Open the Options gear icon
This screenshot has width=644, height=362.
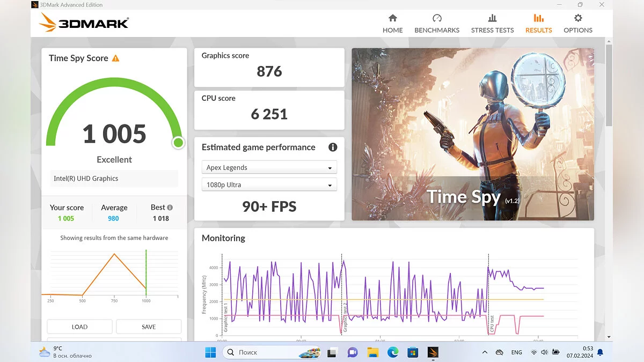578,18
